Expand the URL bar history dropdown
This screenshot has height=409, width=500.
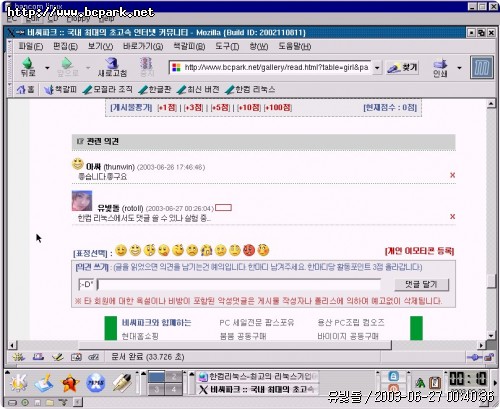377,68
